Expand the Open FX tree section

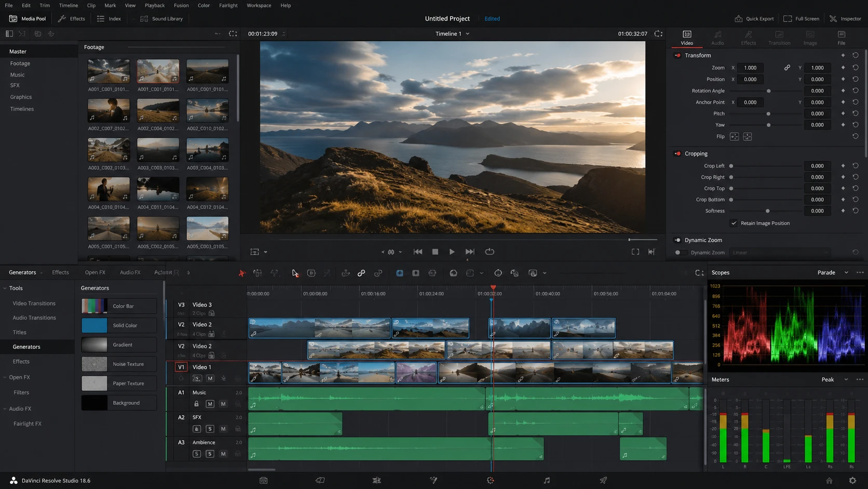[5, 377]
